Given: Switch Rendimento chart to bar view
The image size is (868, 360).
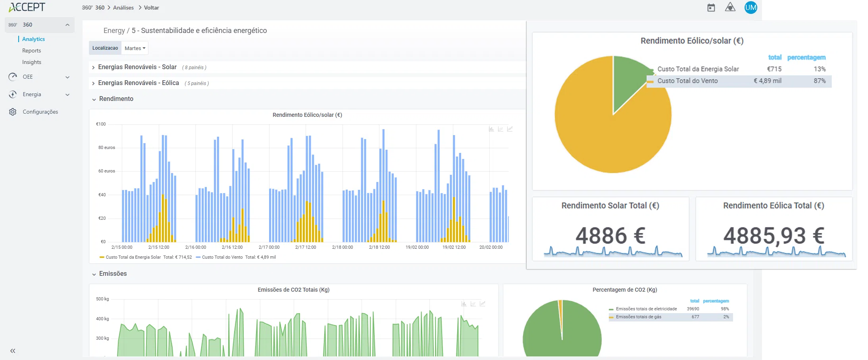Looking at the screenshot, I should click(x=491, y=129).
